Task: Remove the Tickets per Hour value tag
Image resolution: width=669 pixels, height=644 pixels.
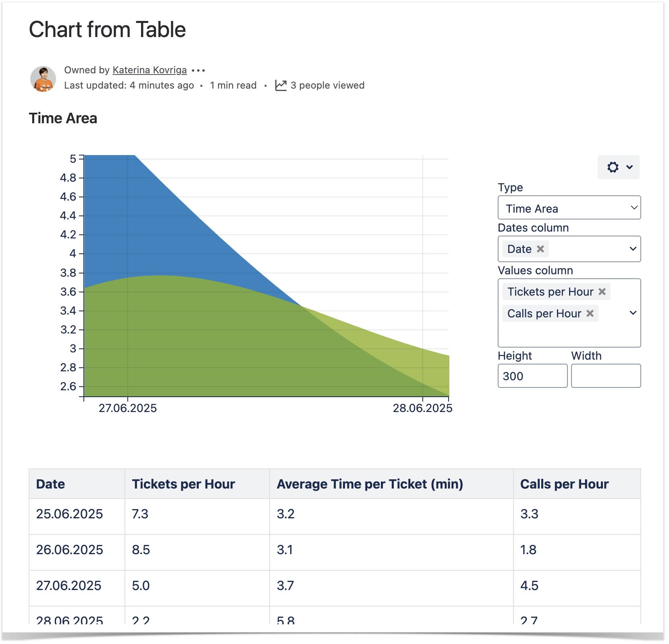Action: coord(602,292)
